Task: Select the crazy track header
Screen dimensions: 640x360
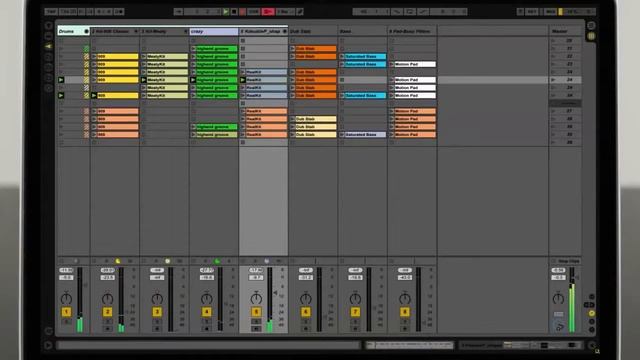Action: pos(214,31)
